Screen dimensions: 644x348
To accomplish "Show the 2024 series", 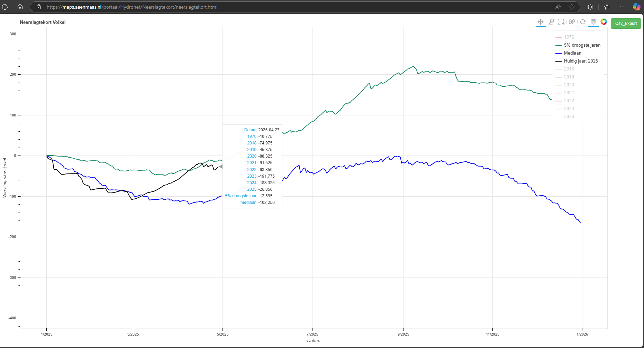I will pyautogui.click(x=564, y=116).
